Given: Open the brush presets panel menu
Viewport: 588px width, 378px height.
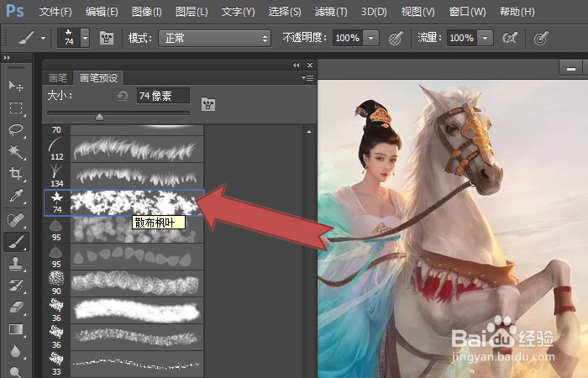Looking at the screenshot, I should tap(307, 77).
